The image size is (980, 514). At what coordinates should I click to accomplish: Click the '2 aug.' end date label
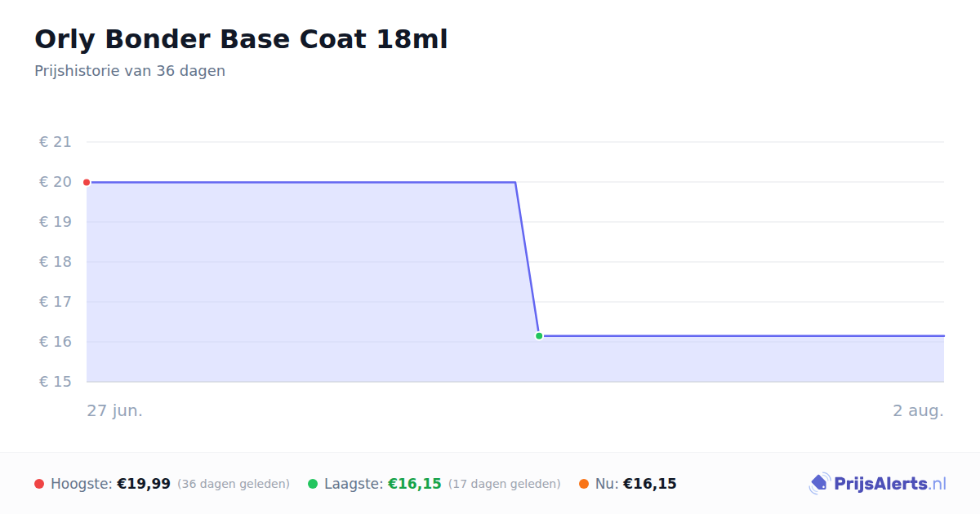tap(918, 410)
